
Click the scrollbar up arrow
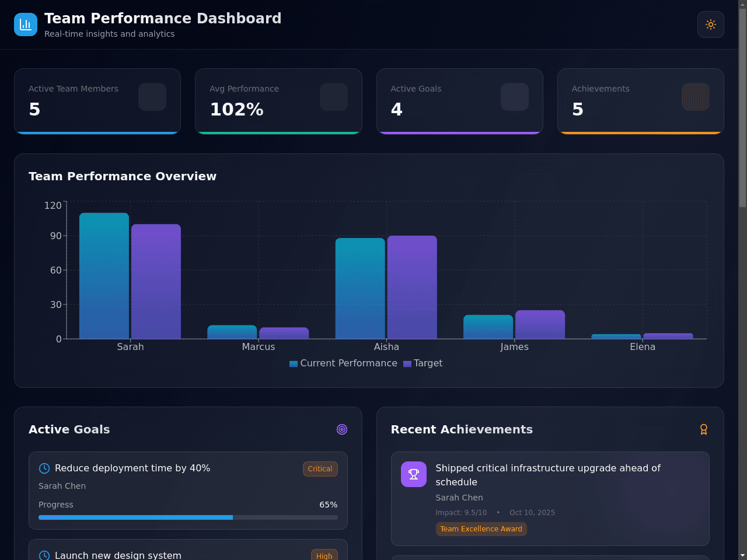coord(742,4)
